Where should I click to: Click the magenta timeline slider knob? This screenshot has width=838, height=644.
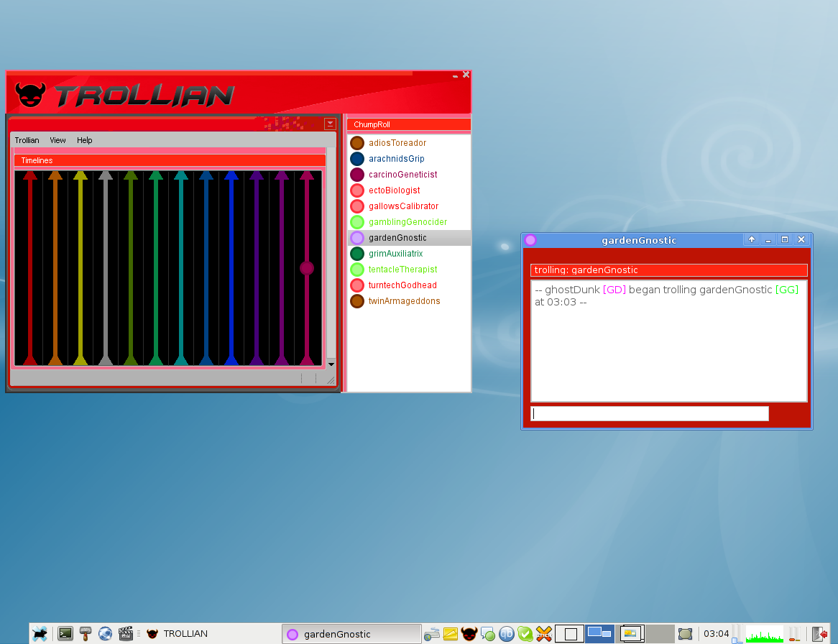point(307,268)
